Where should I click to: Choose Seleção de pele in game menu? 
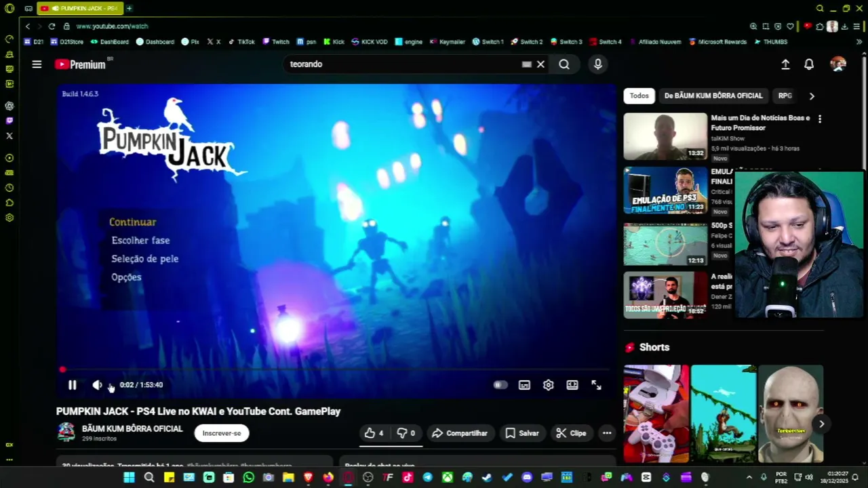tap(145, 259)
